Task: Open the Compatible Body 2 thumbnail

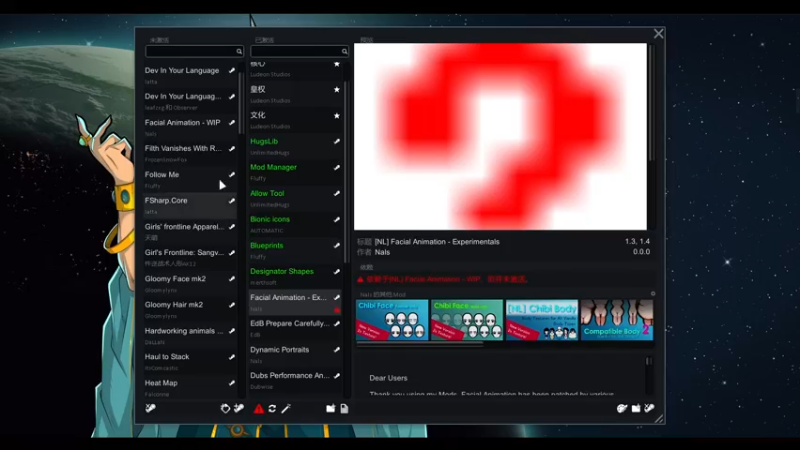Action: pos(617,320)
